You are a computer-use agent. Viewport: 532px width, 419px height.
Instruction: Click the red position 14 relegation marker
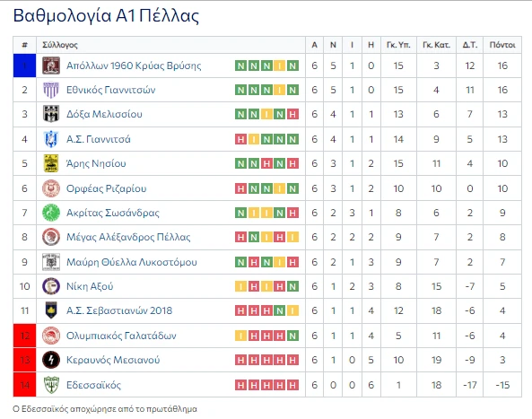click(24, 385)
